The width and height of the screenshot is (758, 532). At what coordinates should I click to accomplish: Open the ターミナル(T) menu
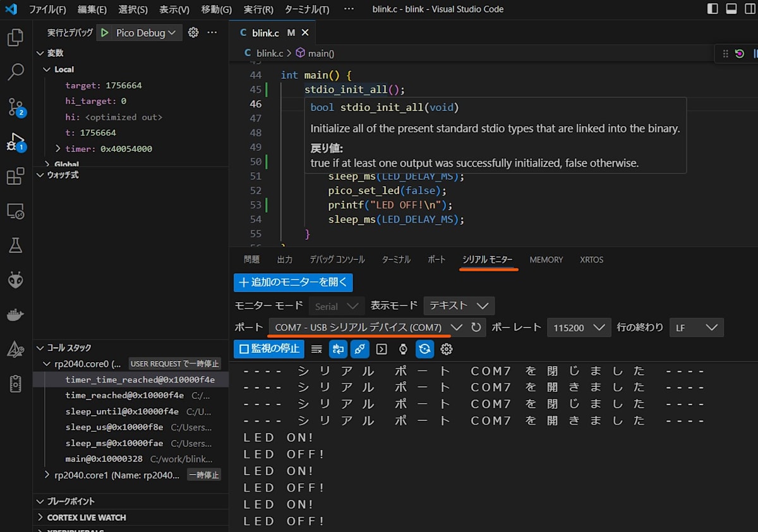coord(307,9)
